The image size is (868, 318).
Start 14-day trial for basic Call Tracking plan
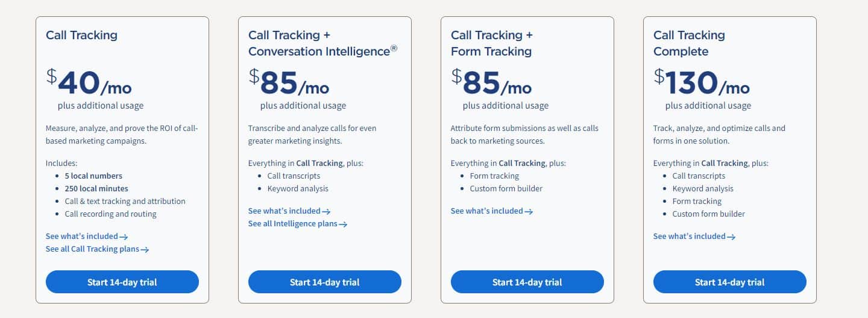tap(122, 282)
